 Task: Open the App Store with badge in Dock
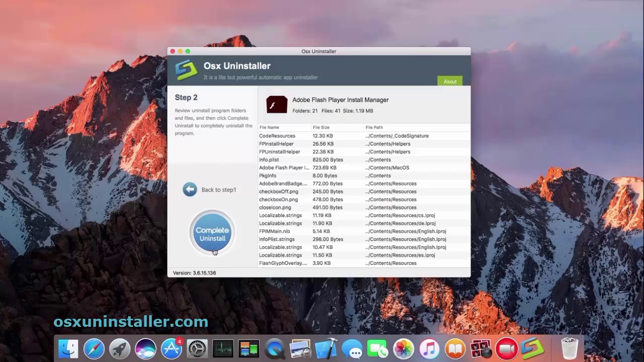coord(172,349)
